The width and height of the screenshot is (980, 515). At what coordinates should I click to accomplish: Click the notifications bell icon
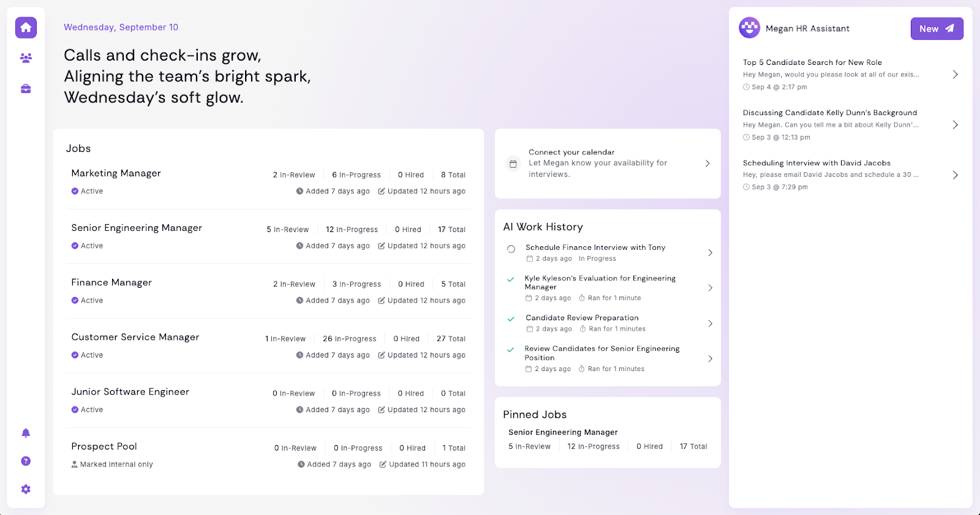click(x=26, y=433)
